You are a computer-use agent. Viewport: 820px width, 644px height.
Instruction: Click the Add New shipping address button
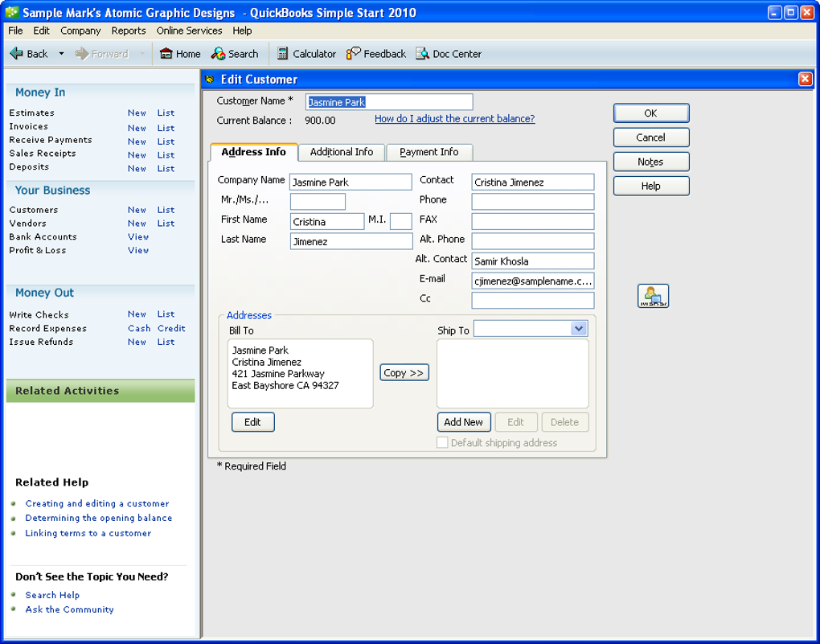pos(463,422)
